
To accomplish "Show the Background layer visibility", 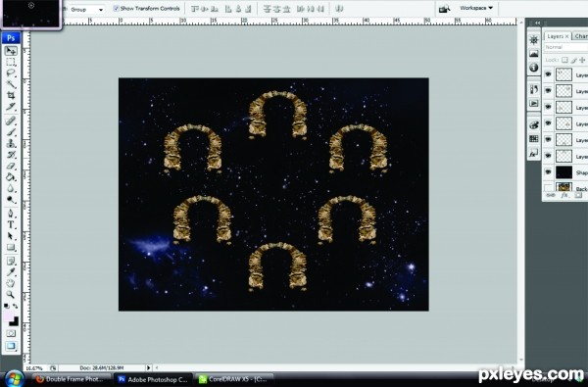I will pos(548,187).
